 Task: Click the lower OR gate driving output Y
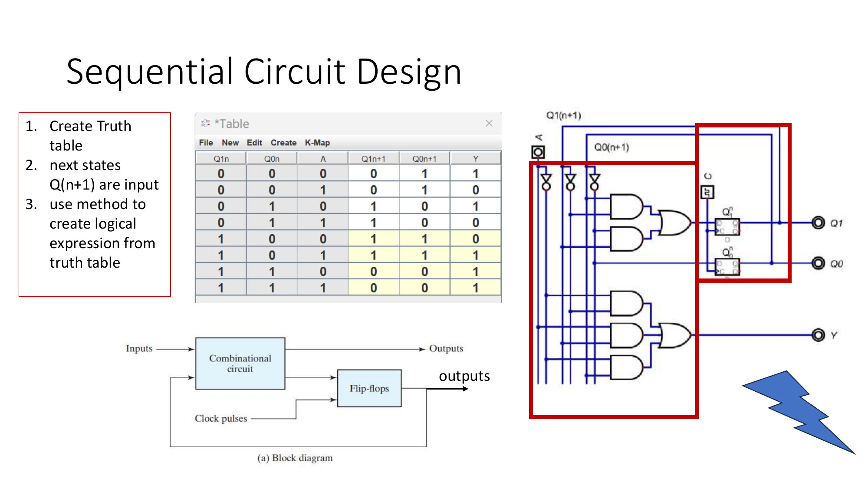(x=674, y=335)
